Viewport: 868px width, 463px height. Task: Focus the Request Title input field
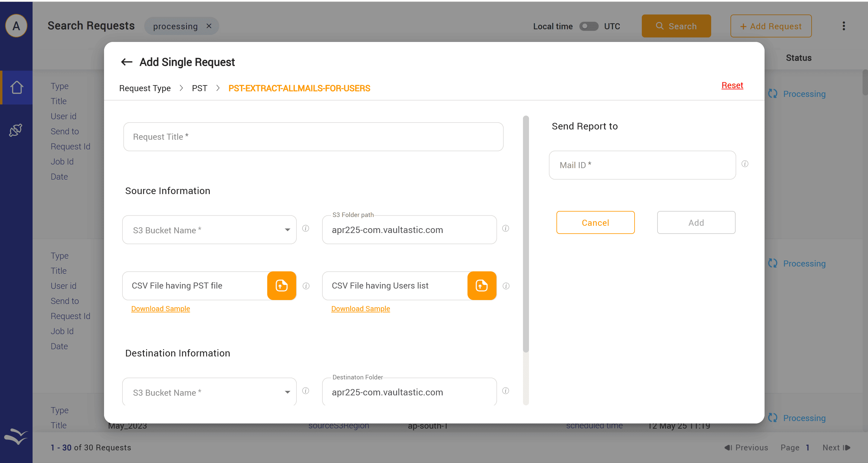pyautogui.click(x=313, y=137)
